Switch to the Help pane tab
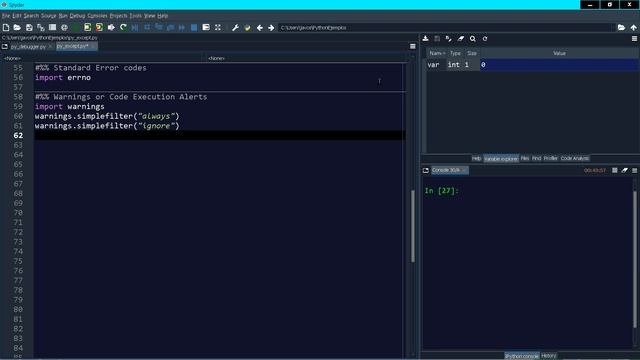The image size is (640, 360). 476,158
